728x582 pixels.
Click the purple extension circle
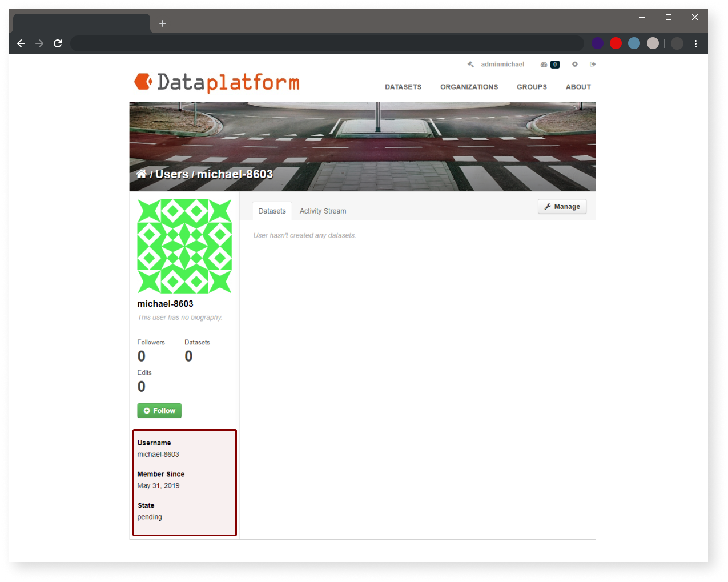point(597,43)
